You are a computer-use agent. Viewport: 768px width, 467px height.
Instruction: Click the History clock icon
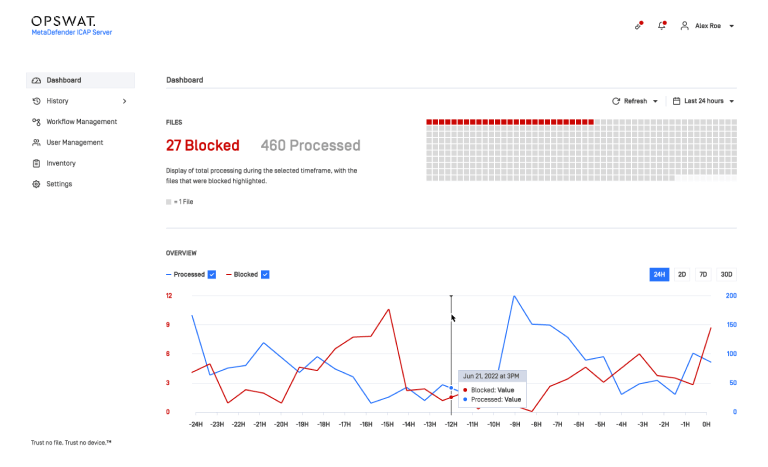pos(36,101)
